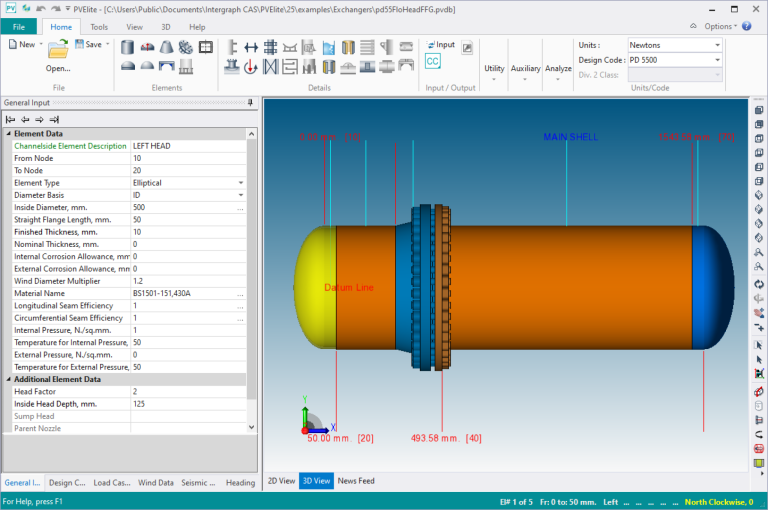
Task: Open the Save dropdown arrow
Action: 107,44
